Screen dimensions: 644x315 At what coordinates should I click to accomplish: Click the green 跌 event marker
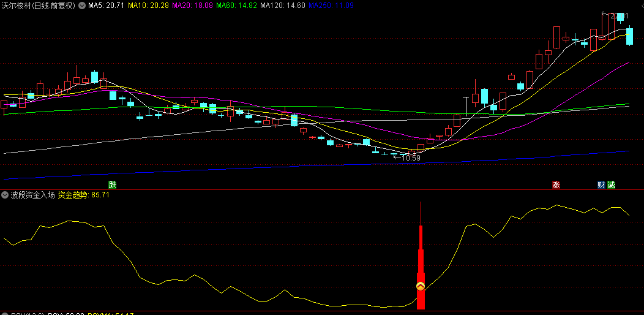tap(112, 184)
